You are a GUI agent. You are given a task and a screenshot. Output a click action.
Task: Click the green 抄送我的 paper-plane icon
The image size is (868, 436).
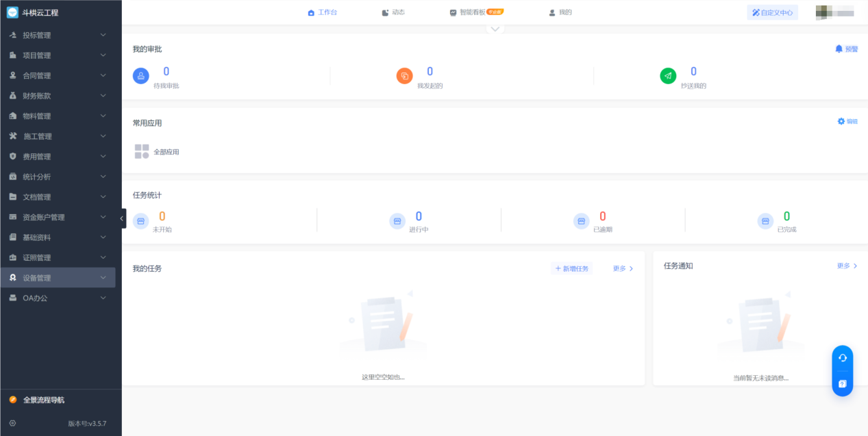[x=668, y=76]
